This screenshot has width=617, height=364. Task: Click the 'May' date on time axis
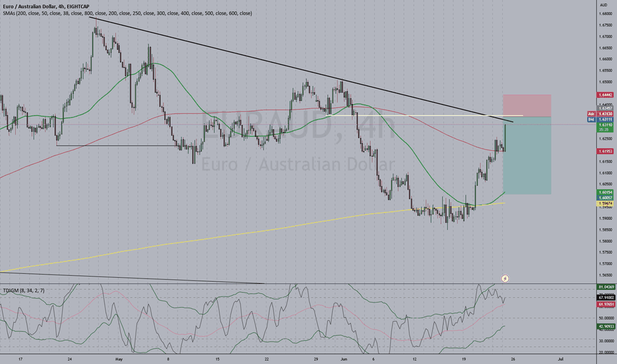tap(119, 359)
